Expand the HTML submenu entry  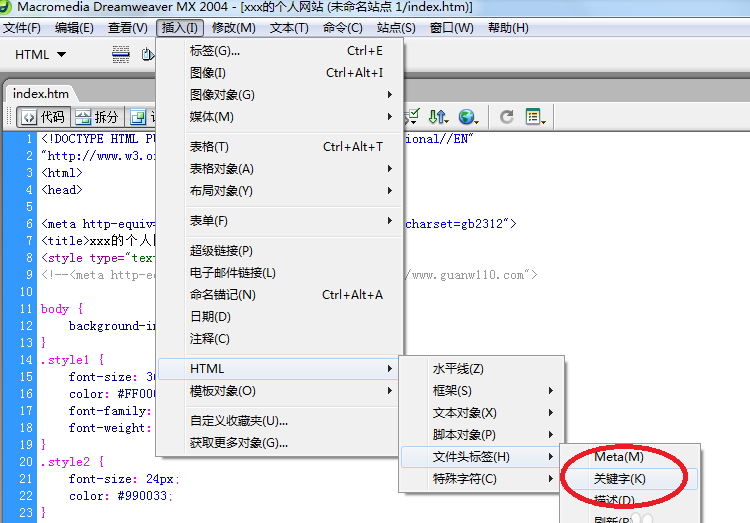click(x=278, y=369)
